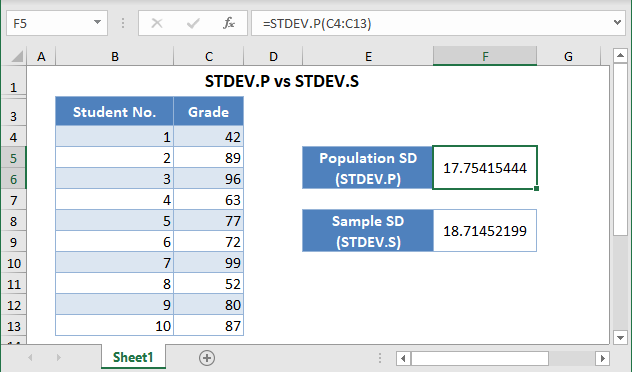Select grade cell with value 63
Screen dimensions: 632x372
(208, 200)
